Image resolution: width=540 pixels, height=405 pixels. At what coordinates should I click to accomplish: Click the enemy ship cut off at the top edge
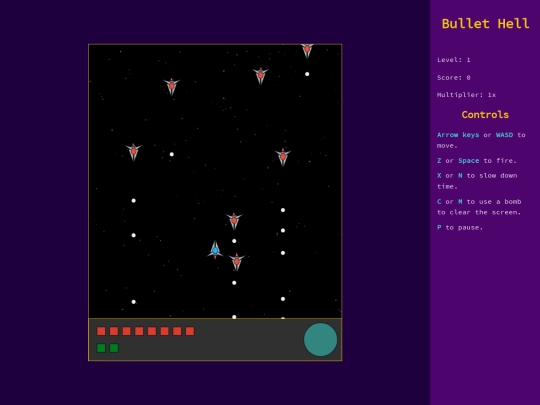307,51
